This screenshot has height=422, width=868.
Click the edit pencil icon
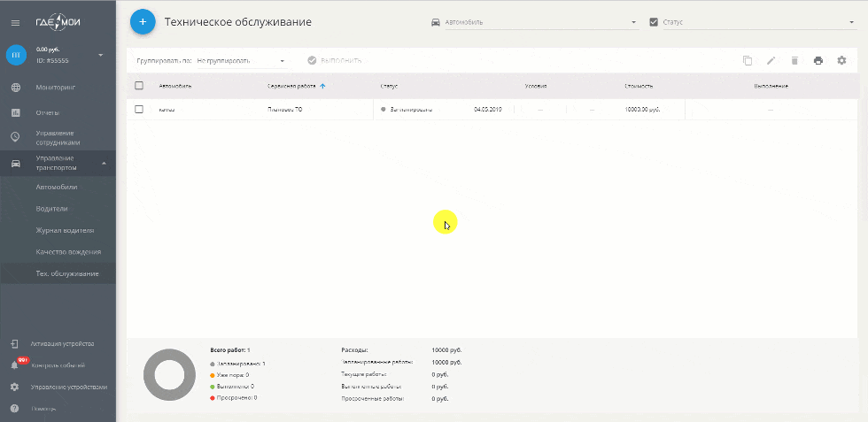771,60
